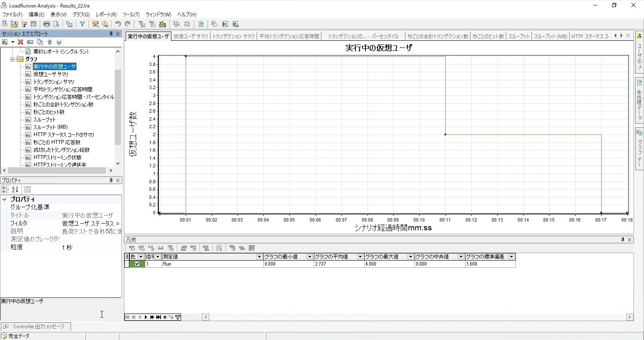Click the add new graph icon in Session Explorer

[x=5, y=42]
